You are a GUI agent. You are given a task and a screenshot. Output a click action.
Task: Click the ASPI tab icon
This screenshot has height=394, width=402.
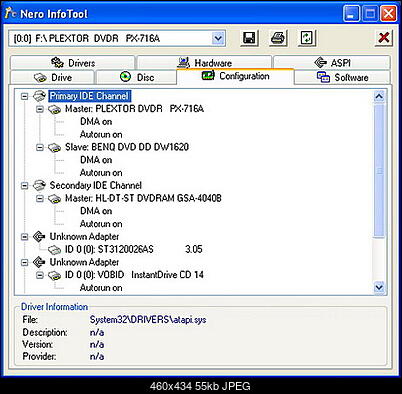click(320, 62)
